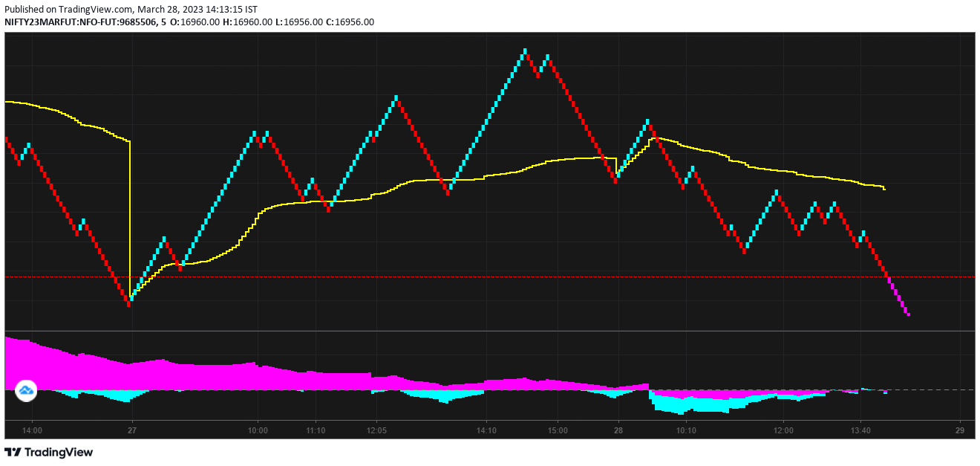
Task: Select the 27 date label on time axis
Action: pyautogui.click(x=131, y=430)
